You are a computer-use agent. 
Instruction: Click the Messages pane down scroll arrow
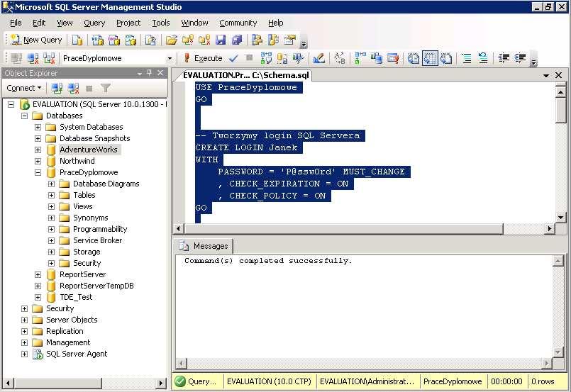point(558,352)
